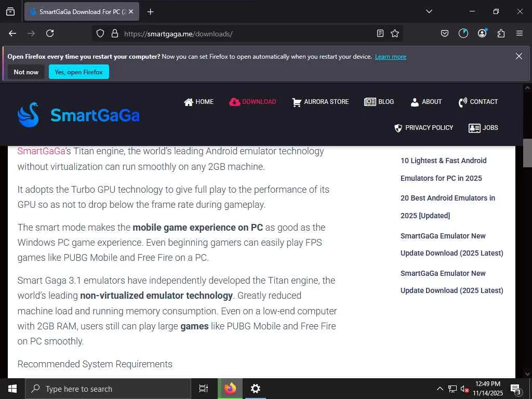Image resolution: width=532 pixels, height=399 pixels.
Task: Open the ABOUT menu item
Action: (426, 102)
